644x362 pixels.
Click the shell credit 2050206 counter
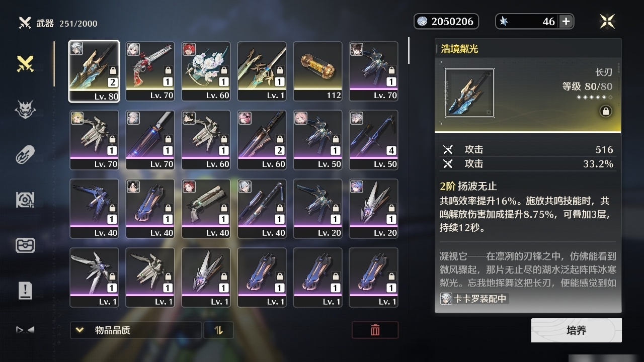[446, 21]
